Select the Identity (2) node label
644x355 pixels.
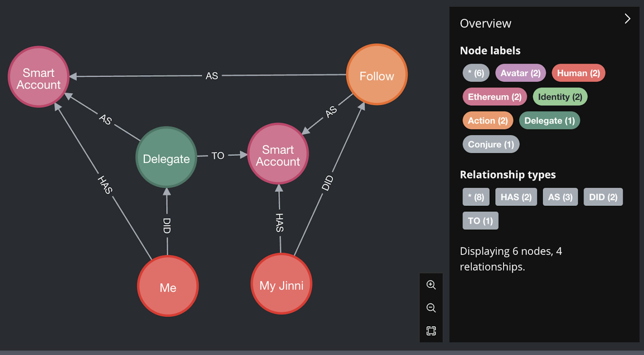tap(560, 97)
